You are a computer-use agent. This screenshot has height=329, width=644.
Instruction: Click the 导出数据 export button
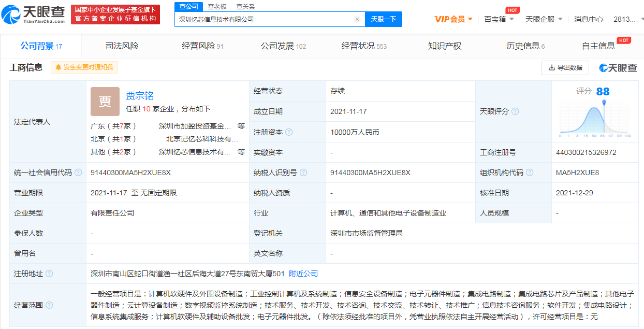point(565,67)
